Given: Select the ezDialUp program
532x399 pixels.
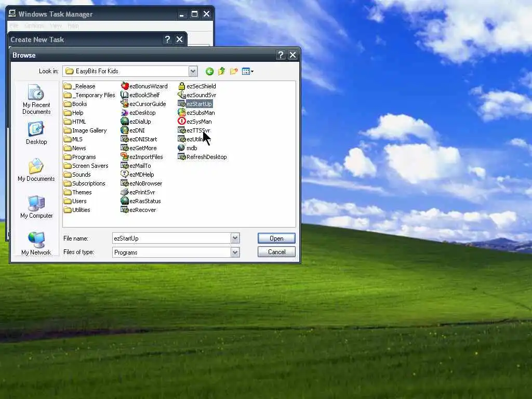Looking at the screenshot, I should click(136, 122).
